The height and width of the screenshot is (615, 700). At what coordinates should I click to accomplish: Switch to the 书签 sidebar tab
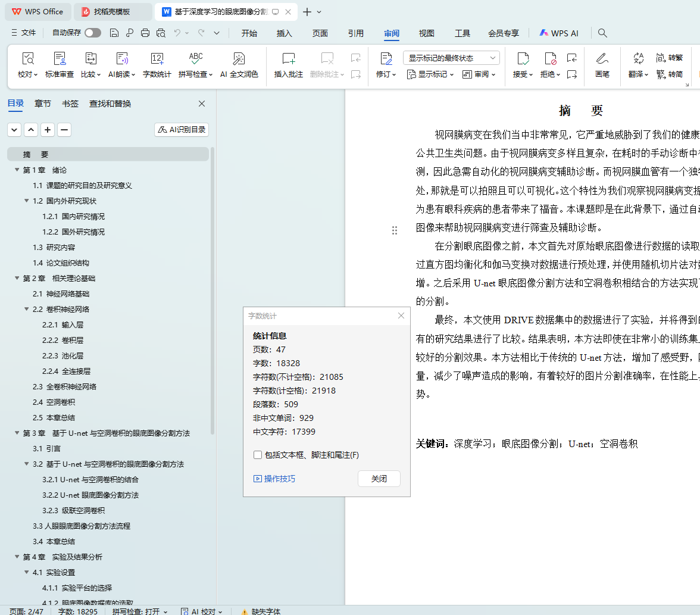coord(70,104)
